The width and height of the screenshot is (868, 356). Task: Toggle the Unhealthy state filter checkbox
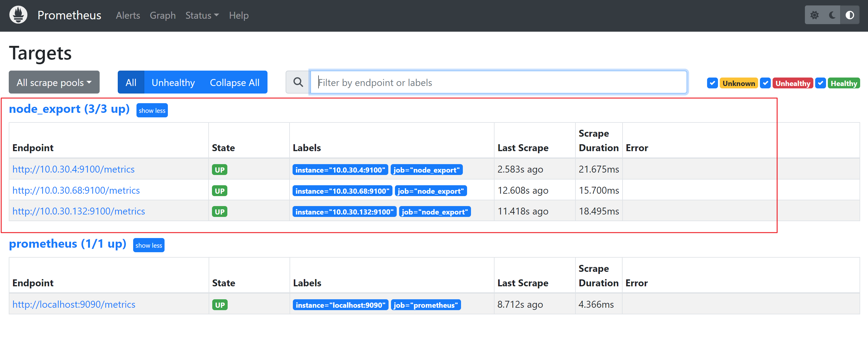click(765, 83)
